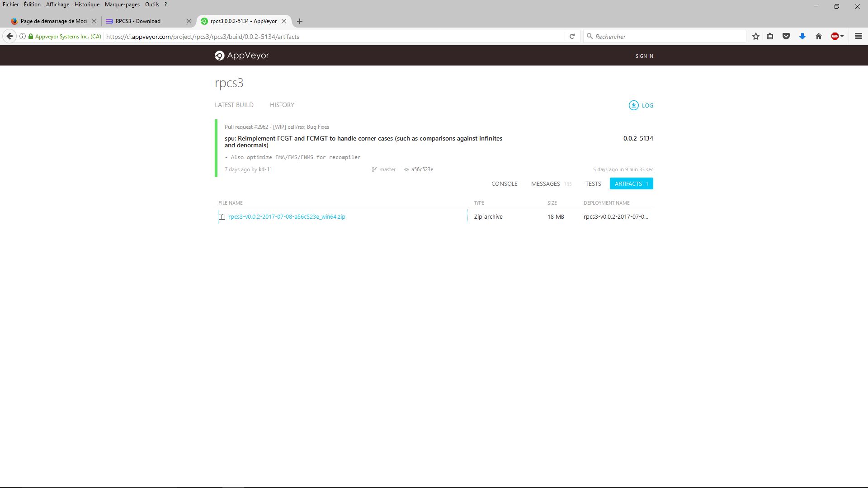Click the site information icon in address bar
The height and width of the screenshot is (488, 868).
pyautogui.click(x=22, y=37)
